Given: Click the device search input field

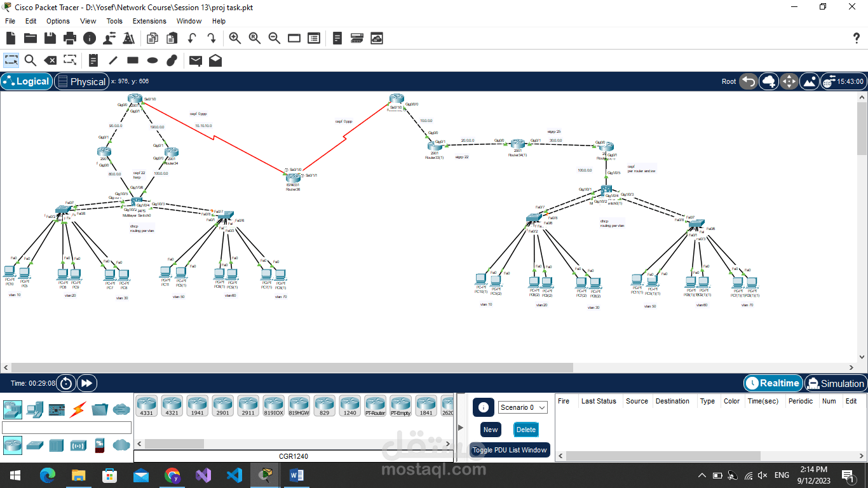Looking at the screenshot, I should click(x=67, y=428).
